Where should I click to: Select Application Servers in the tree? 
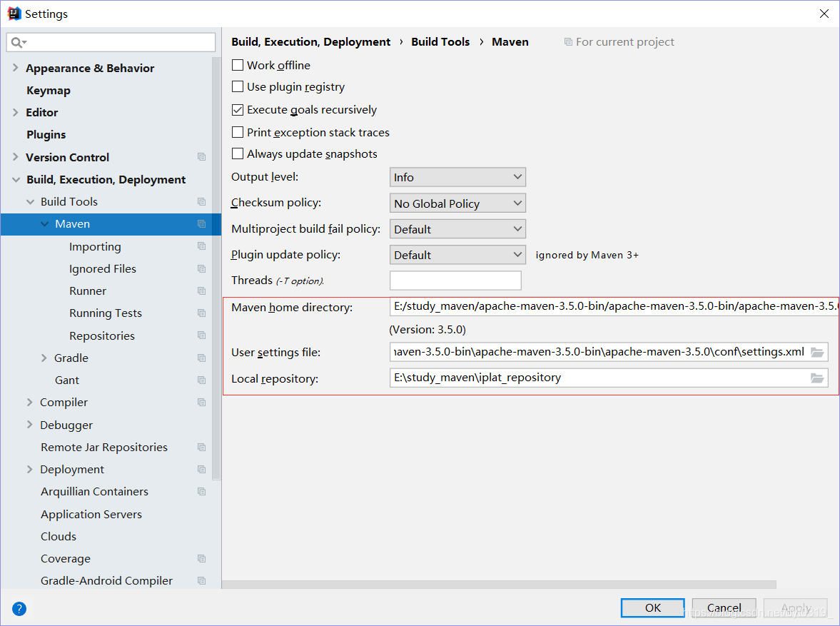[x=91, y=515]
